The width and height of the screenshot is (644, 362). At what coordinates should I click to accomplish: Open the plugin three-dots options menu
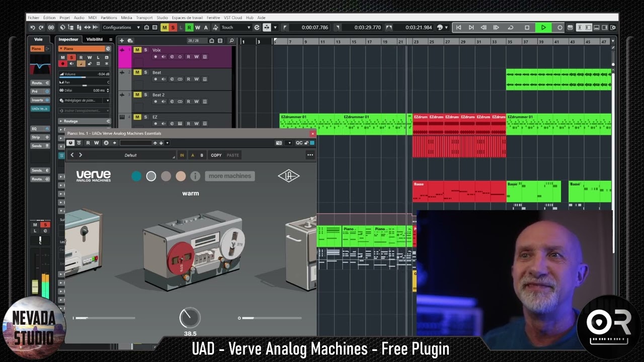click(310, 155)
